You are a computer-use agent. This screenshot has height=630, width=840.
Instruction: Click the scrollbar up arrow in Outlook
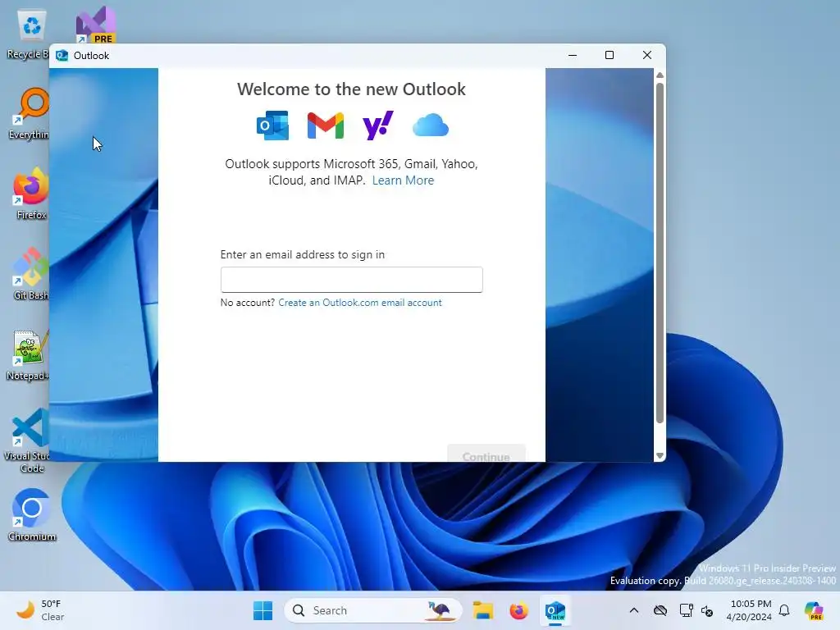tap(660, 75)
